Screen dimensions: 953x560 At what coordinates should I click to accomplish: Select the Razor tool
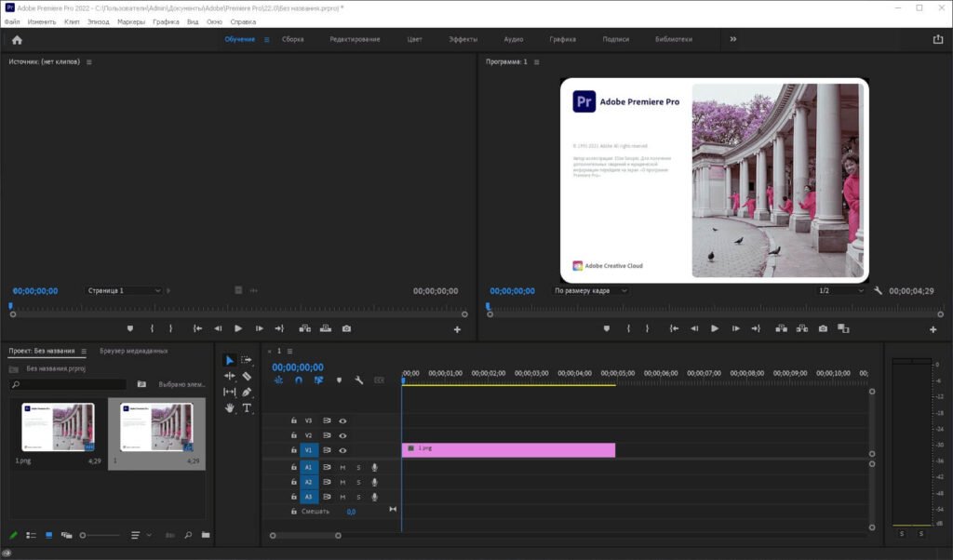pos(246,376)
